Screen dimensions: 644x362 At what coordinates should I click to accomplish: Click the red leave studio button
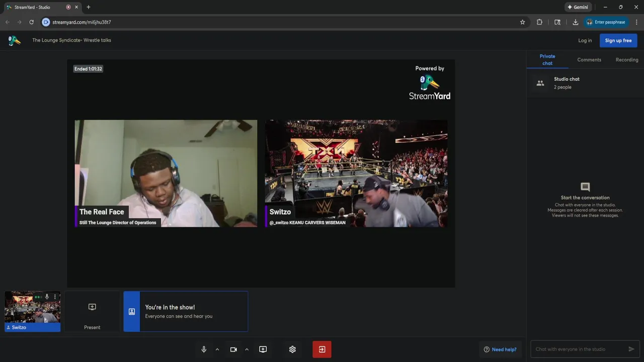322,349
